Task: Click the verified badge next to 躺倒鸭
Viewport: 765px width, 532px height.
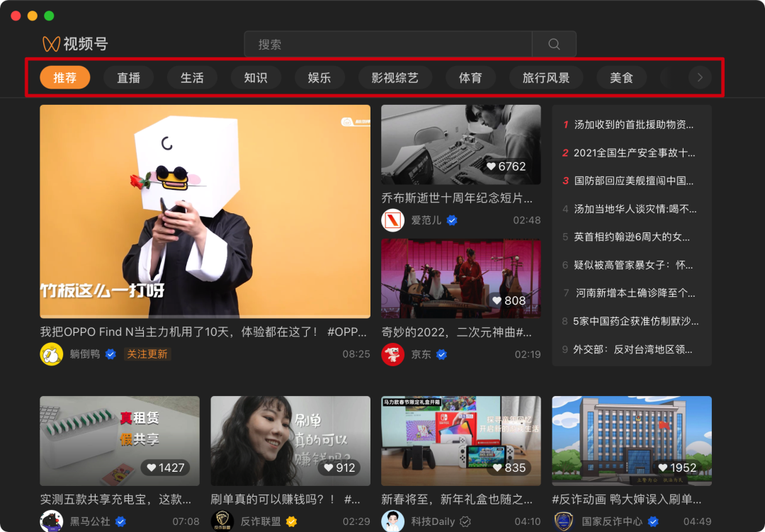Action: pyautogui.click(x=110, y=353)
